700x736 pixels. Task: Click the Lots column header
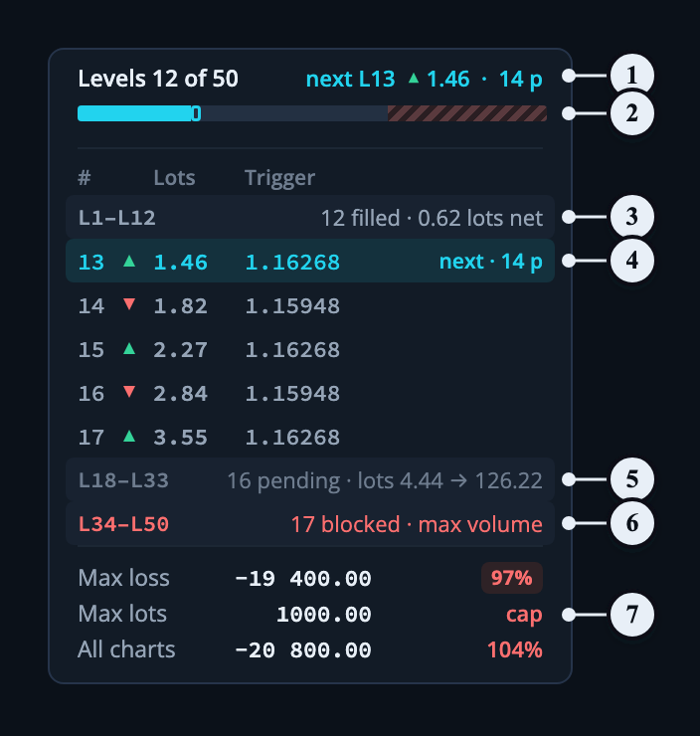point(174,178)
